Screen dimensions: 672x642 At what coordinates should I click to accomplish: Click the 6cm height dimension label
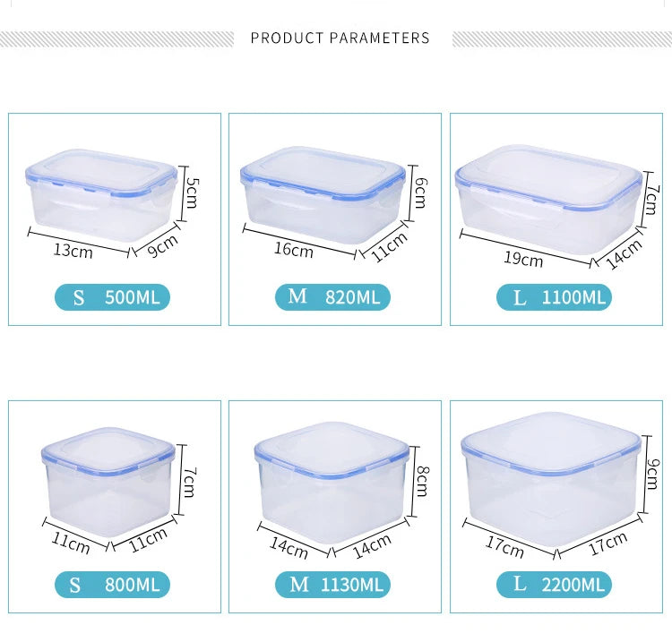(x=420, y=192)
